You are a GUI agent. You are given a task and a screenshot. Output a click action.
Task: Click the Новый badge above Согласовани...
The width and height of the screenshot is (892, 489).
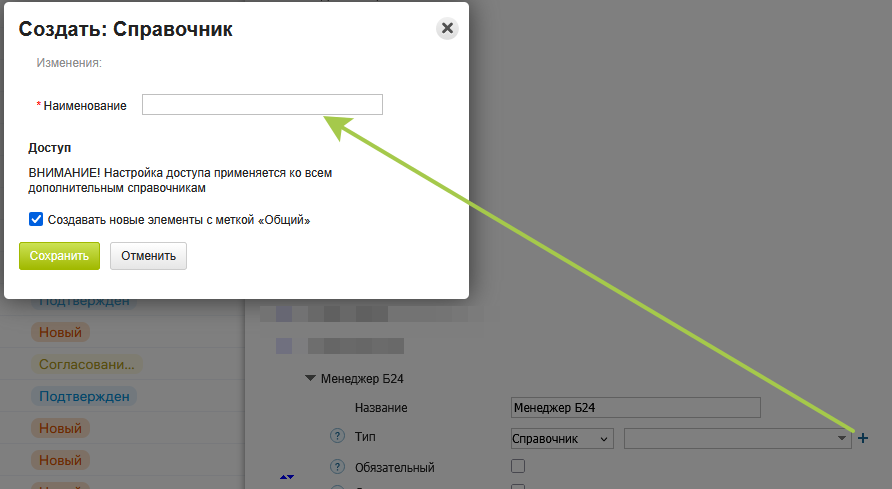pos(61,332)
